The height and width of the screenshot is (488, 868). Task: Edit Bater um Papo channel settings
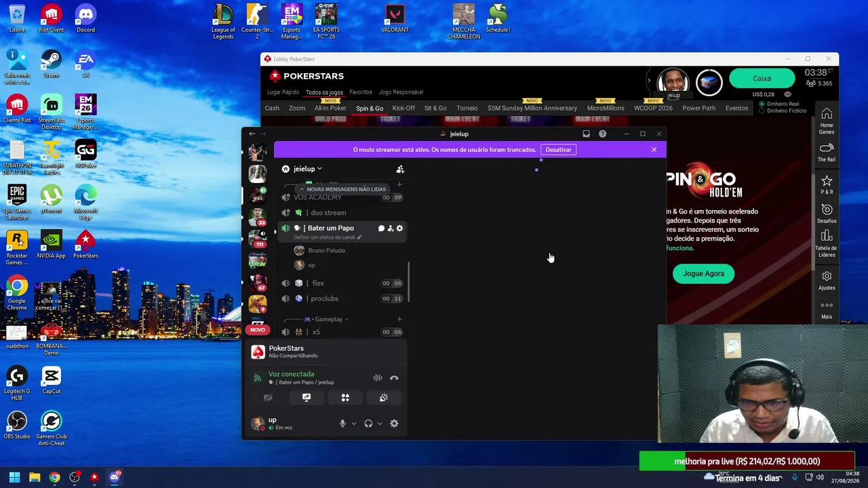pos(399,228)
